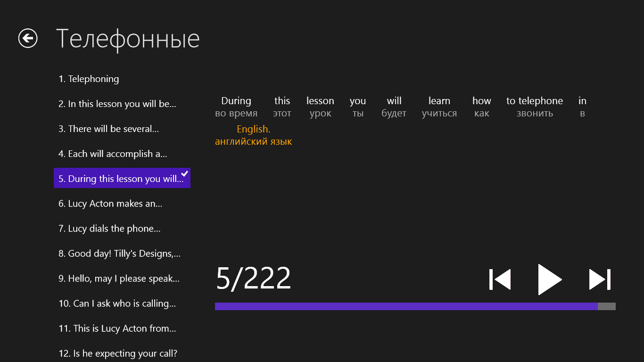Skip to the next sentence

tap(600, 280)
